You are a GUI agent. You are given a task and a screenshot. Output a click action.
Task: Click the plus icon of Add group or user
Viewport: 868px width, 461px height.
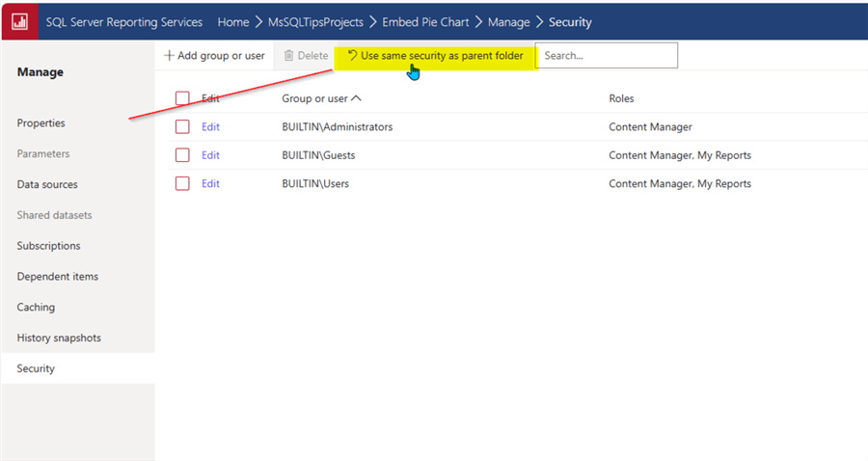pos(169,55)
